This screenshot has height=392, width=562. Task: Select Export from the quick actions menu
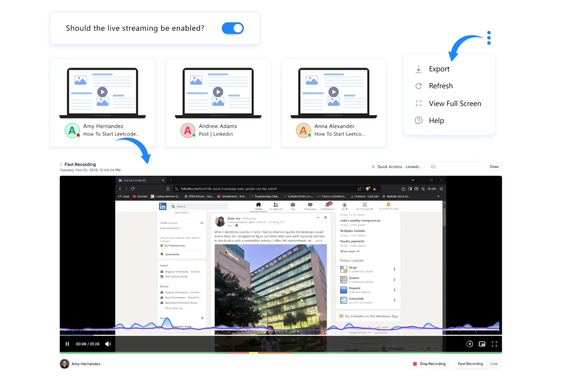pos(439,69)
